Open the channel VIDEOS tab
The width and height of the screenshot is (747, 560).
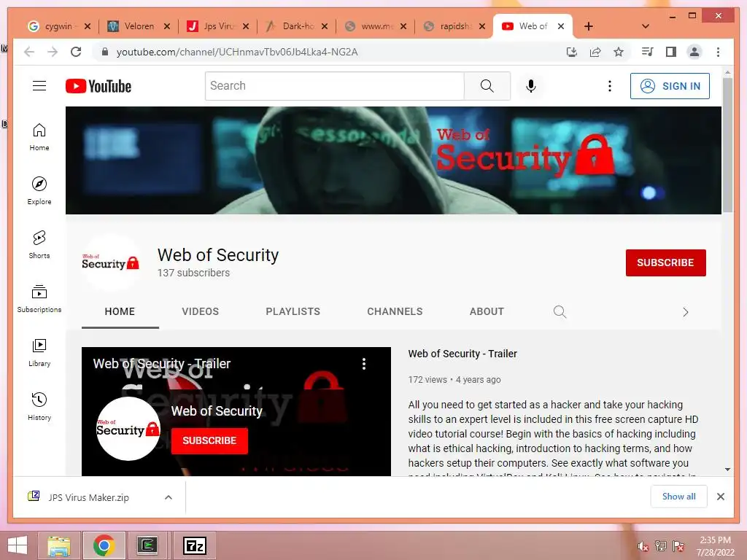pyautogui.click(x=200, y=311)
